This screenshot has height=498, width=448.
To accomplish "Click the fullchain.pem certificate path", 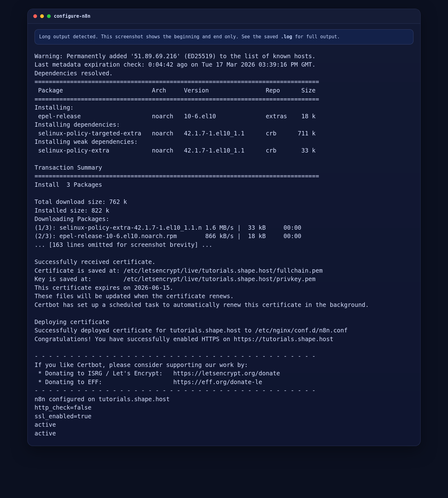I will pos(223,271).
